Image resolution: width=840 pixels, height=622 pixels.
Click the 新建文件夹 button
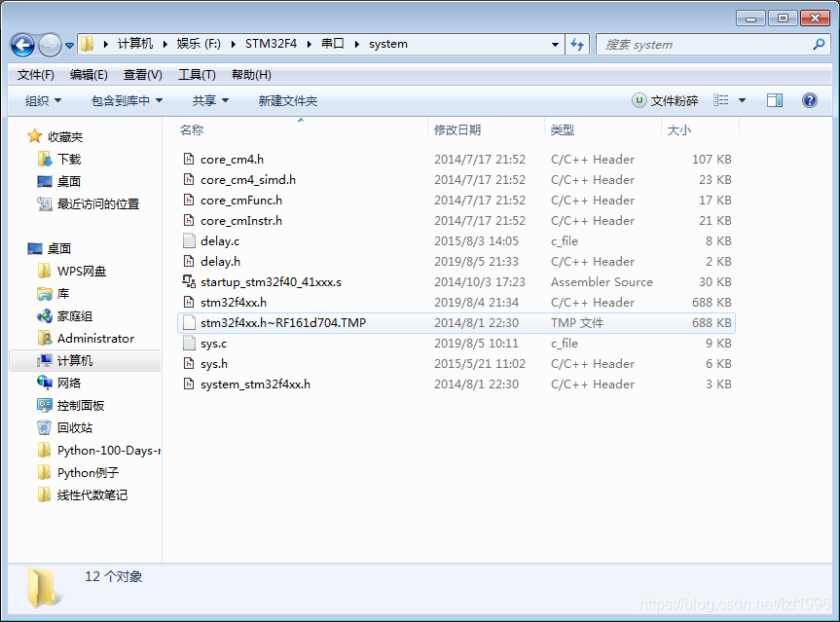tap(288, 100)
